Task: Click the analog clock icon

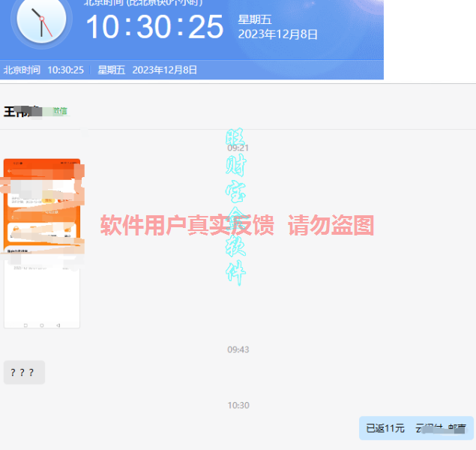Action: coord(41,20)
